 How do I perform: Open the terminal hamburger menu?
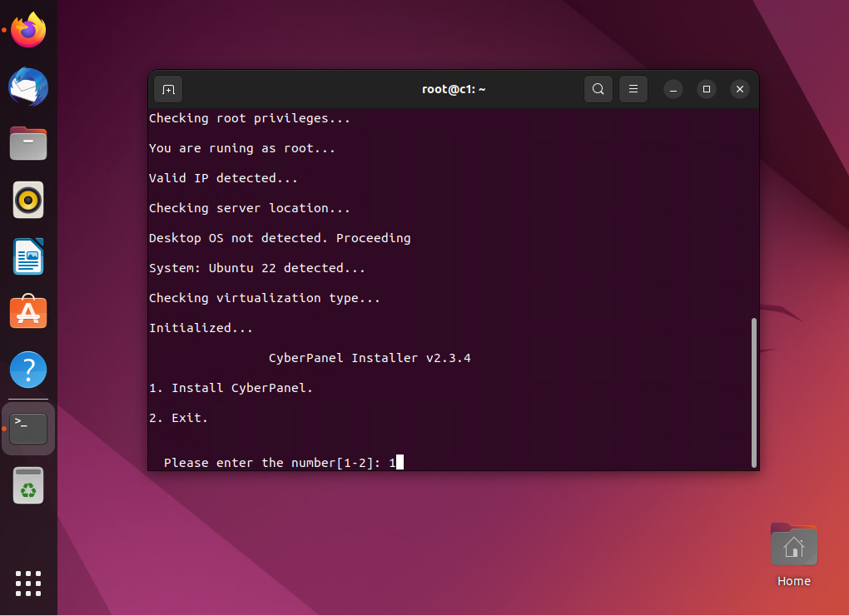[633, 89]
